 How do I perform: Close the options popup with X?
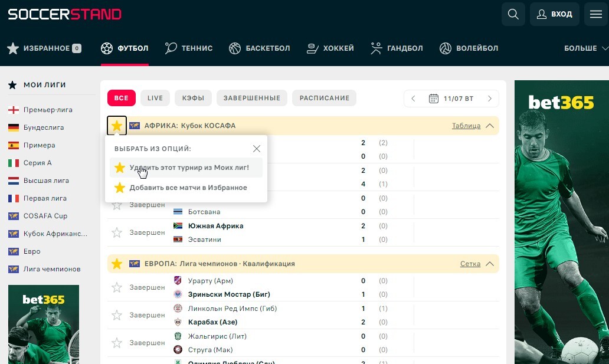point(257,149)
